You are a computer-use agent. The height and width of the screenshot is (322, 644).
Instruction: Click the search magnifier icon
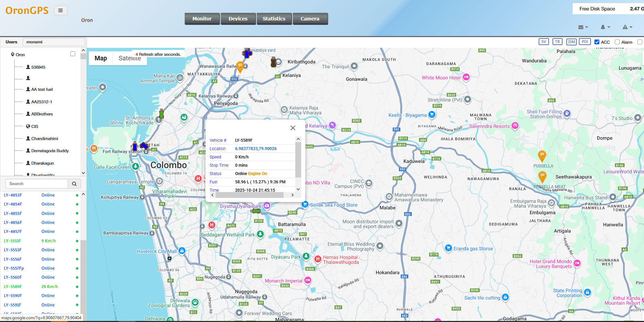coord(74,183)
